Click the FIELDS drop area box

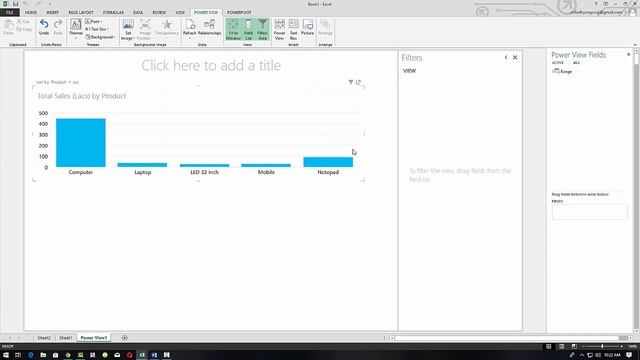point(590,212)
